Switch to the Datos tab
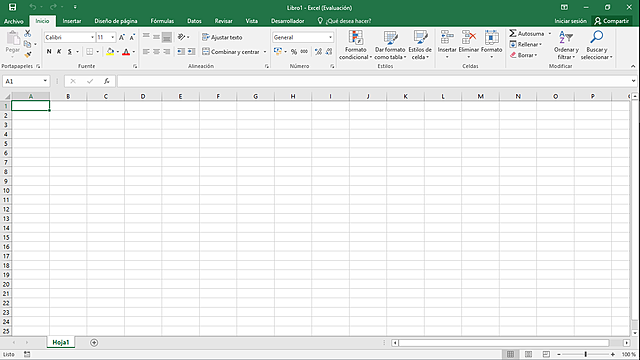This screenshot has height=360, width=640. 194,21
